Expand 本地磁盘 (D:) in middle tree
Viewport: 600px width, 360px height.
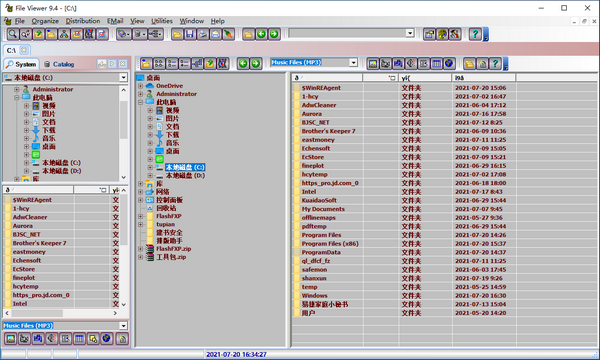(x=150, y=175)
